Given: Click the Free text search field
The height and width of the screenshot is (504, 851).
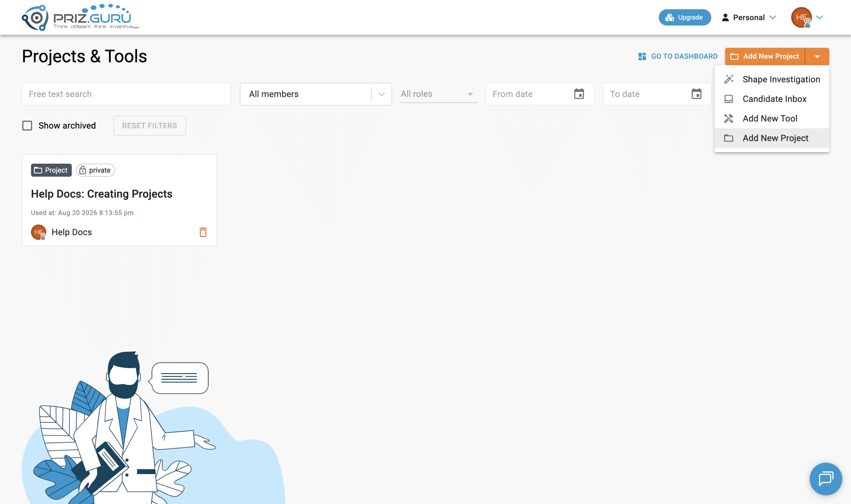Looking at the screenshot, I should pyautogui.click(x=126, y=94).
